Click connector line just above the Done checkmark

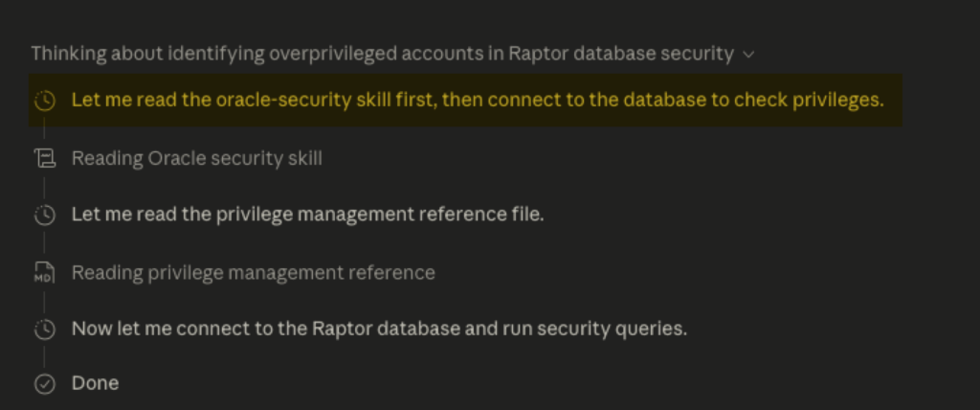[x=44, y=358]
